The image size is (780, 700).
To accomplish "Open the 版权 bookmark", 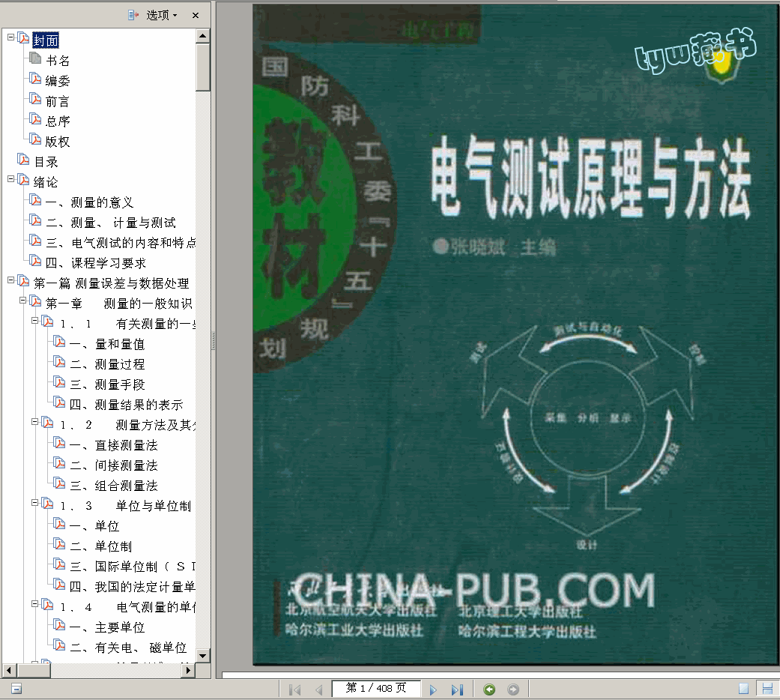I will tap(58, 142).
